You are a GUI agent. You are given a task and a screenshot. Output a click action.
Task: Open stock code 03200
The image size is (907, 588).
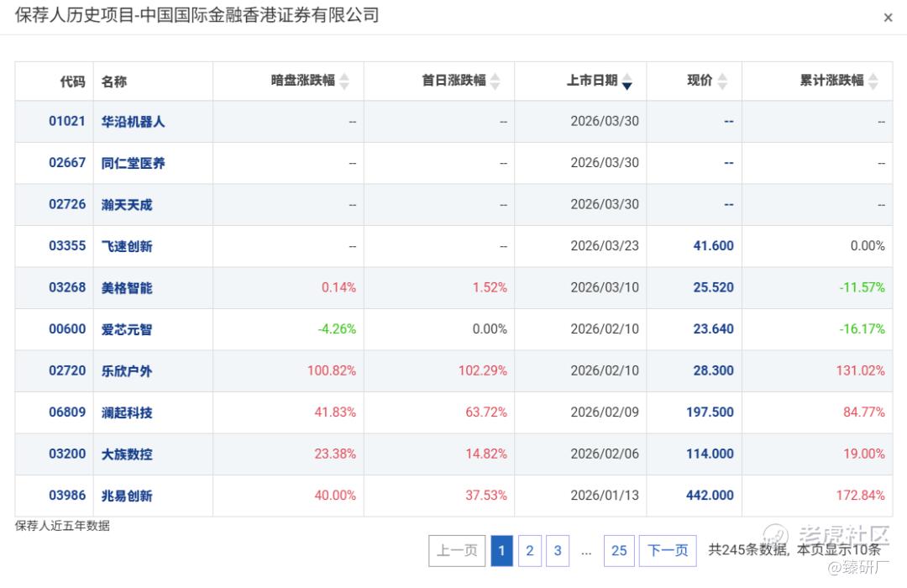point(67,454)
